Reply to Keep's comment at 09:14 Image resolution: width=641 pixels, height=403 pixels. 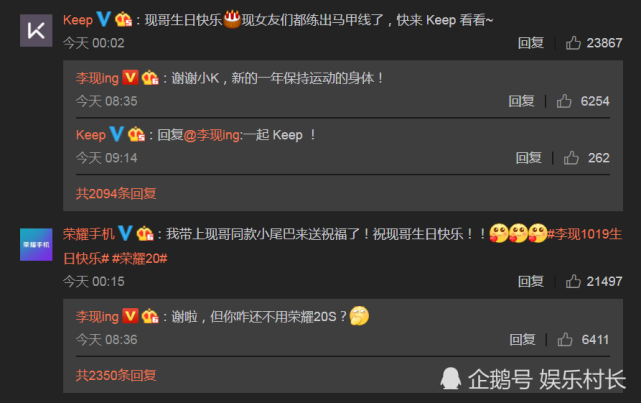[529, 158]
